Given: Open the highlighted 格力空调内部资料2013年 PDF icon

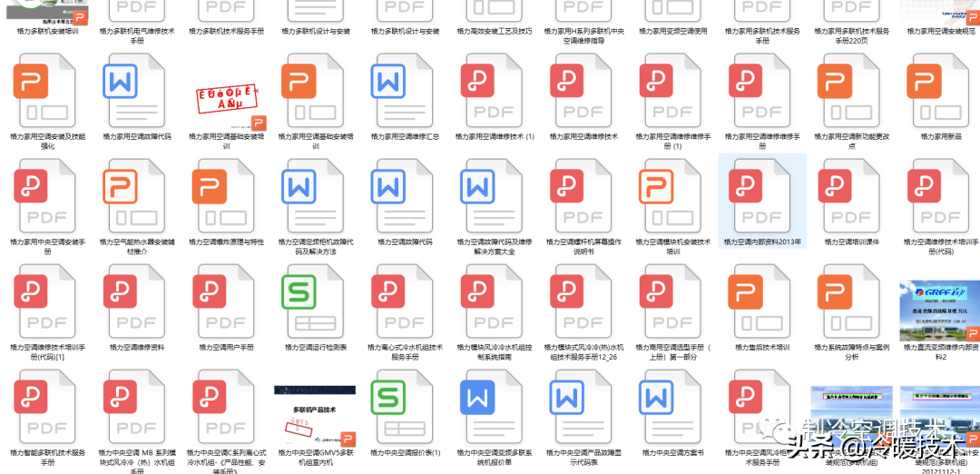Looking at the screenshot, I should (759, 196).
